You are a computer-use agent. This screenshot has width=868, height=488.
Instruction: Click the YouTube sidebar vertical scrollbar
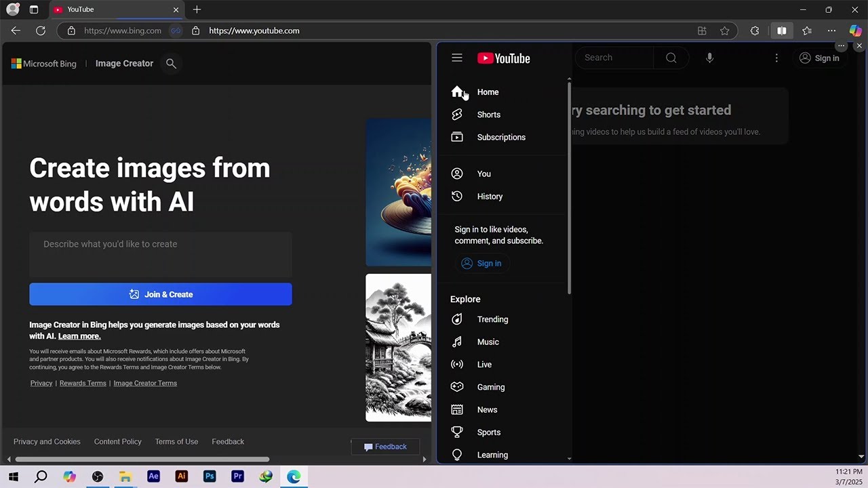pyautogui.click(x=569, y=188)
